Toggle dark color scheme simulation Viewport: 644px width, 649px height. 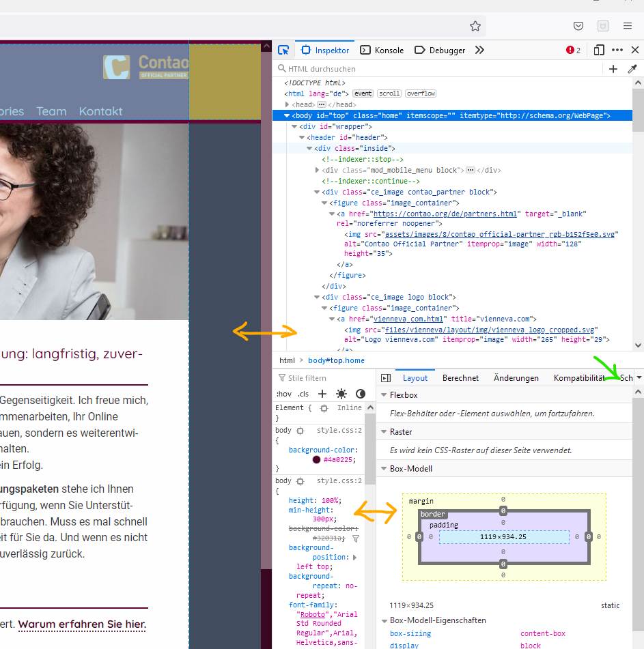click(361, 394)
